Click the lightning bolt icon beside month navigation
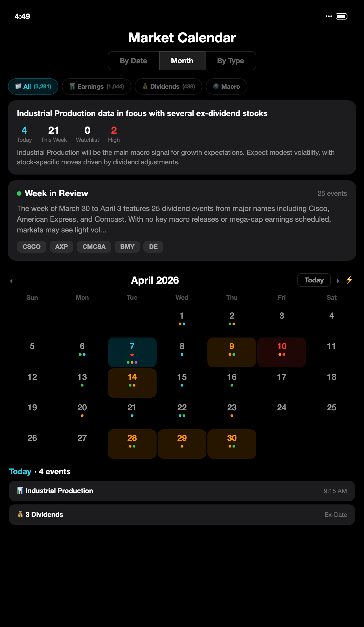 click(x=349, y=280)
